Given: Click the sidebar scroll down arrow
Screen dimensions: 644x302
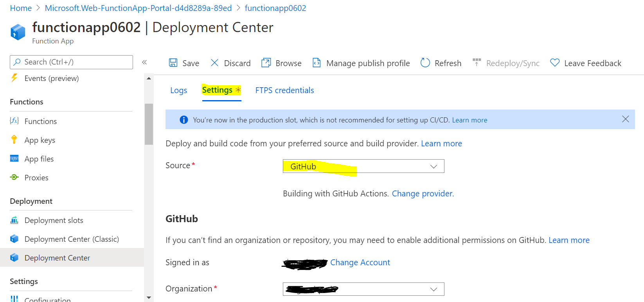Looking at the screenshot, I should (x=149, y=298).
